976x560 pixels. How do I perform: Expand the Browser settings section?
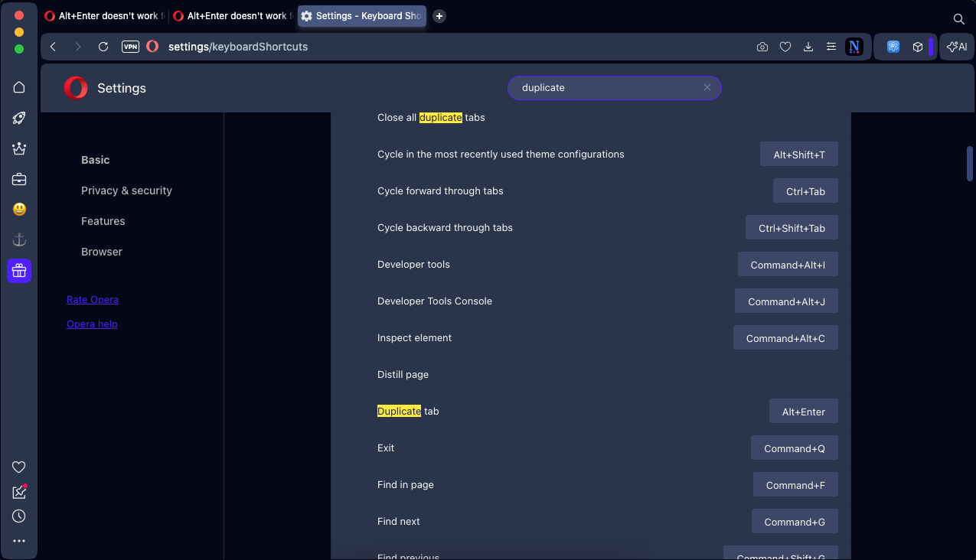[102, 252]
